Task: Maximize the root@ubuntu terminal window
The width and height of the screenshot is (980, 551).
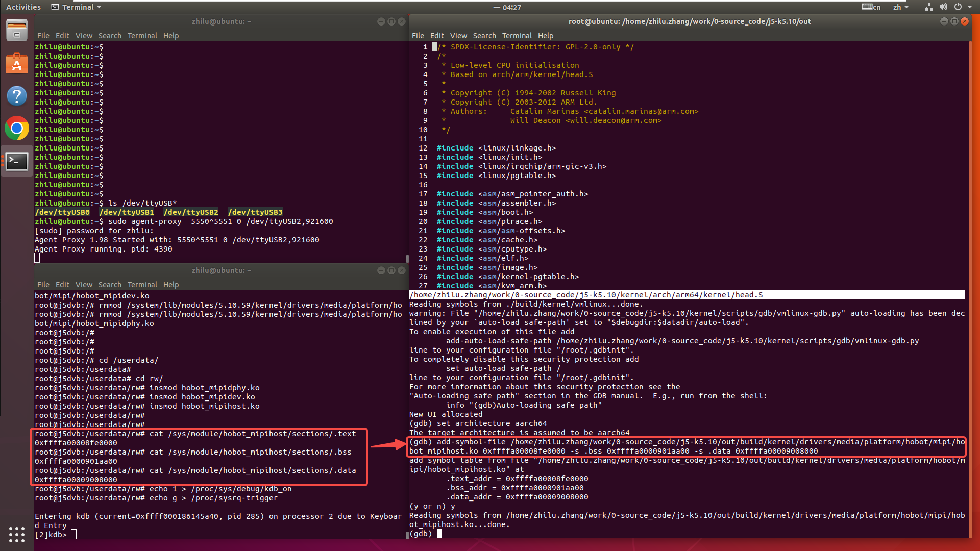Action: point(954,21)
